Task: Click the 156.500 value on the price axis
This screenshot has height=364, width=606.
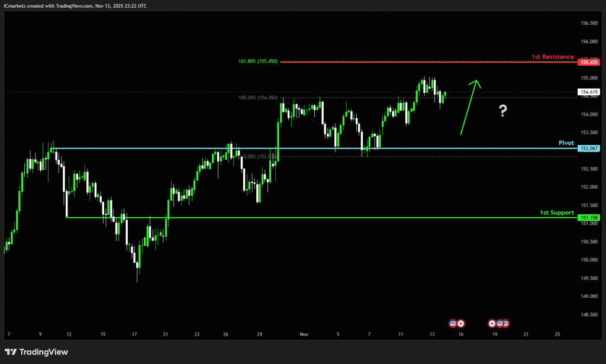Action: 589,23
